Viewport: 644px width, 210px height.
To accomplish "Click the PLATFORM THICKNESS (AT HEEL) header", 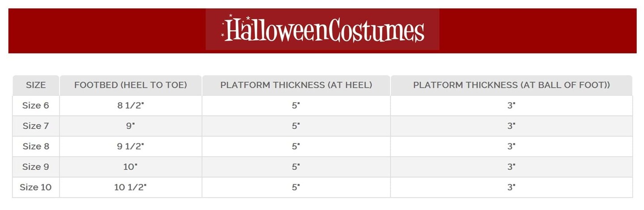I will tap(296, 85).
